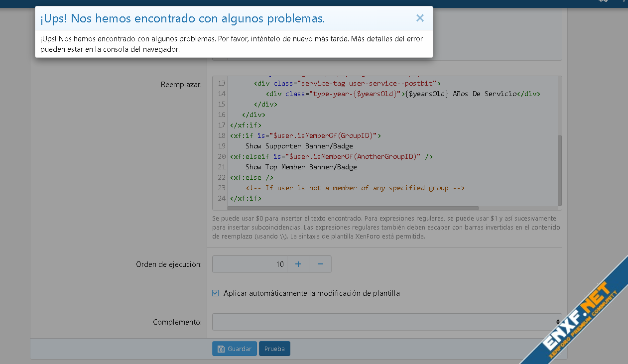628x364 pixels.
Task: Click the code editor horizontal scrollbar
Action: (353, 208)
